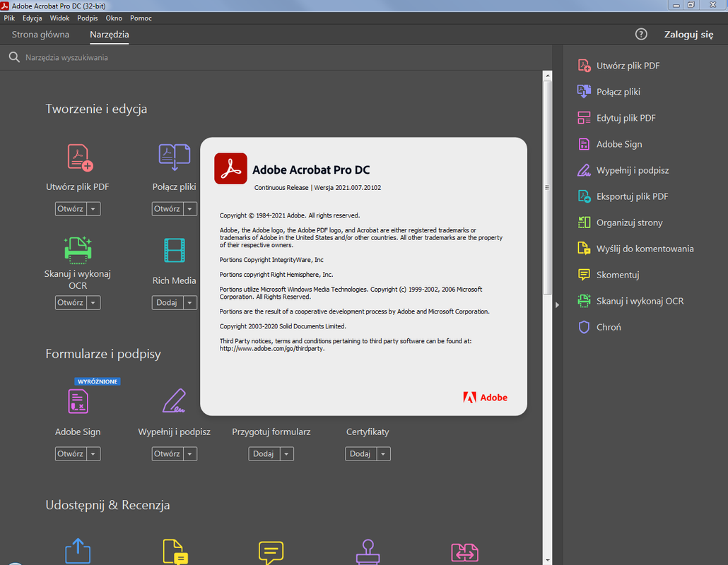Click Dodaj button under Rich Media
728x565 pixels.
click(167, 302)
